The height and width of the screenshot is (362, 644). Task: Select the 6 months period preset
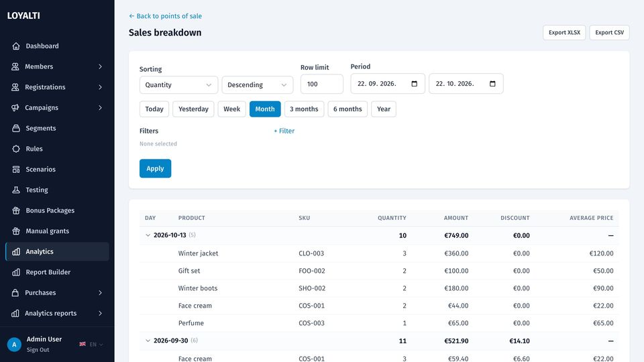[347, 109]
